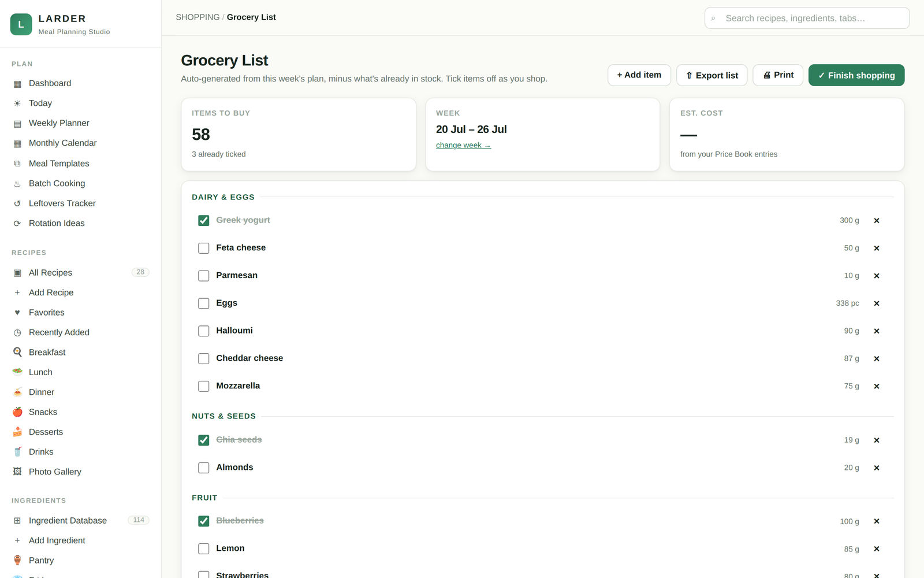Click the Larder logo icon
Screen dimensions: 924x578
tap(21, 24)
